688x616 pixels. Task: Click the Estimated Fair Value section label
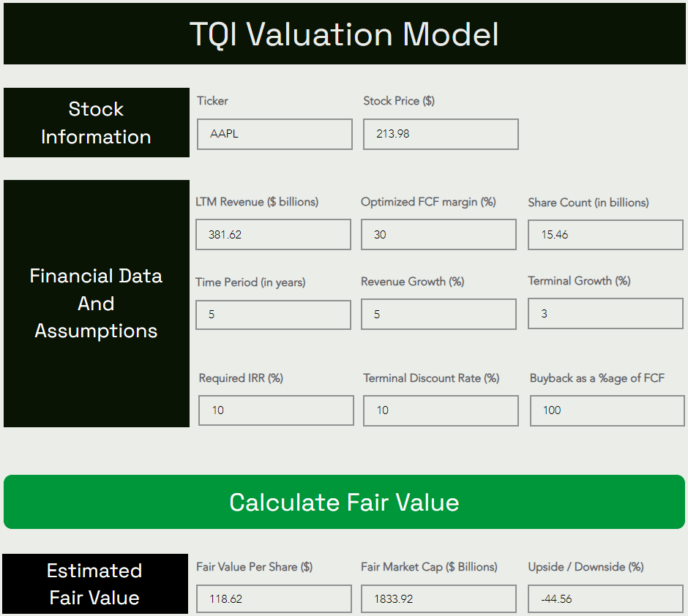tap(94, 584)
